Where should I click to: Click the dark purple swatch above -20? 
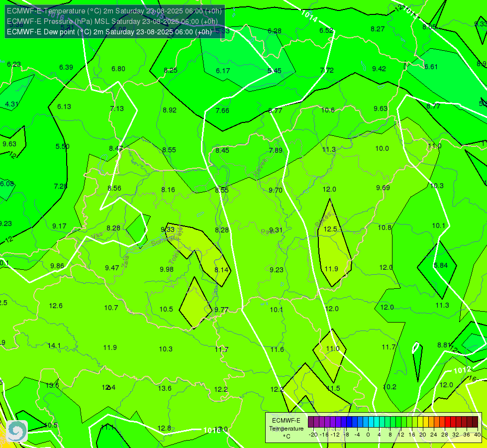coord(310,422)
